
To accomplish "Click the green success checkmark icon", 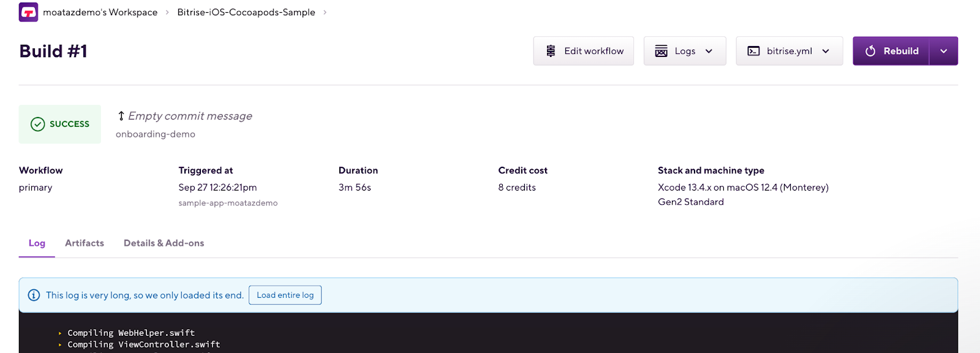I will [x=38, y=124].
